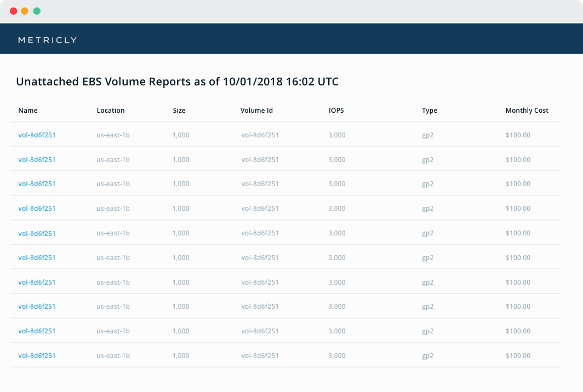
Task: Click the first row's $100.00 monthly cost
Action: [518, 135]
